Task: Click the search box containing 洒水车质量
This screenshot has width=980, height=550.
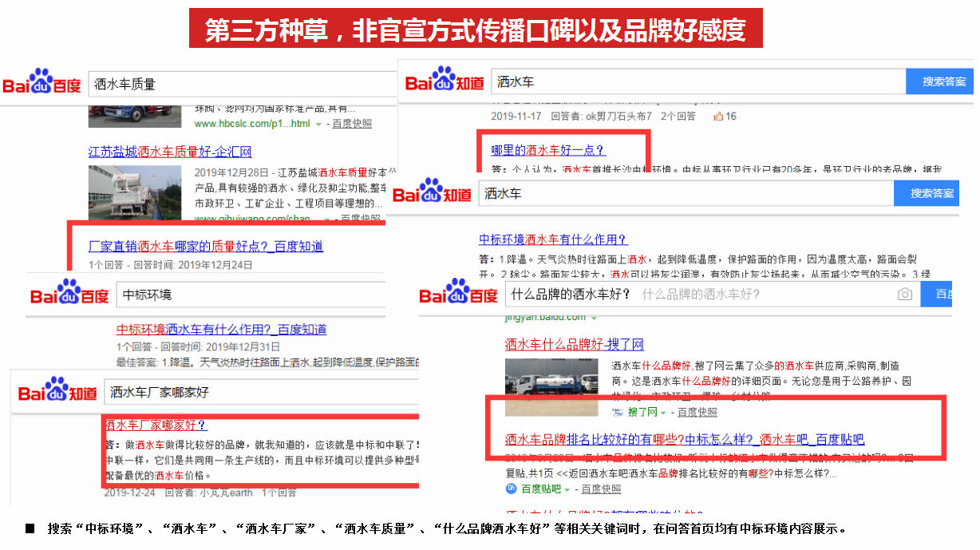Action: click(243, 85)
